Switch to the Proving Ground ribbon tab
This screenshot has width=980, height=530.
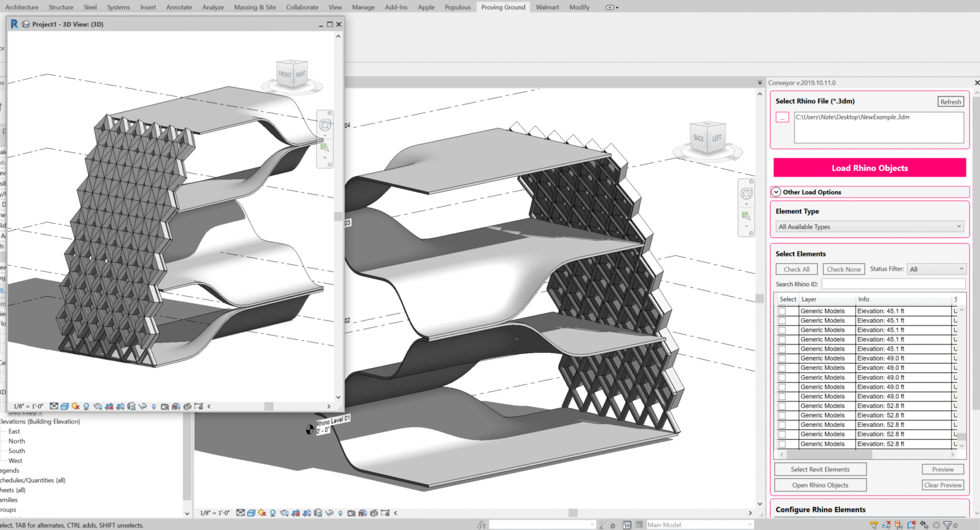click(503, 7)
